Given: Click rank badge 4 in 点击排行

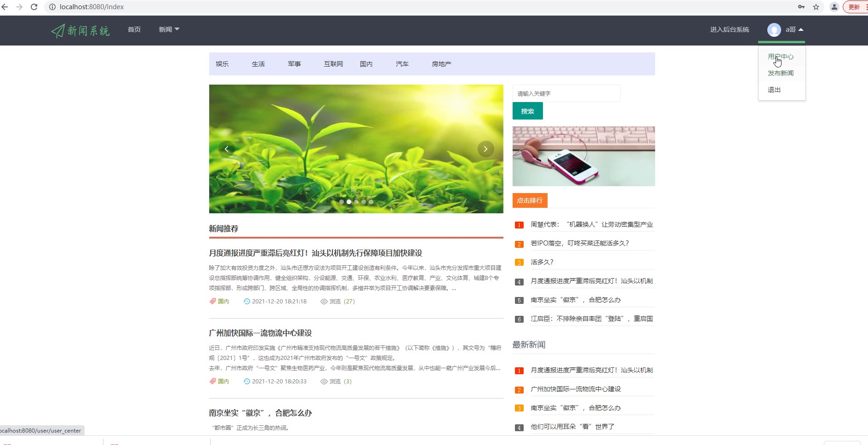Looking at the screenshot, I should (x=519, y=282).
